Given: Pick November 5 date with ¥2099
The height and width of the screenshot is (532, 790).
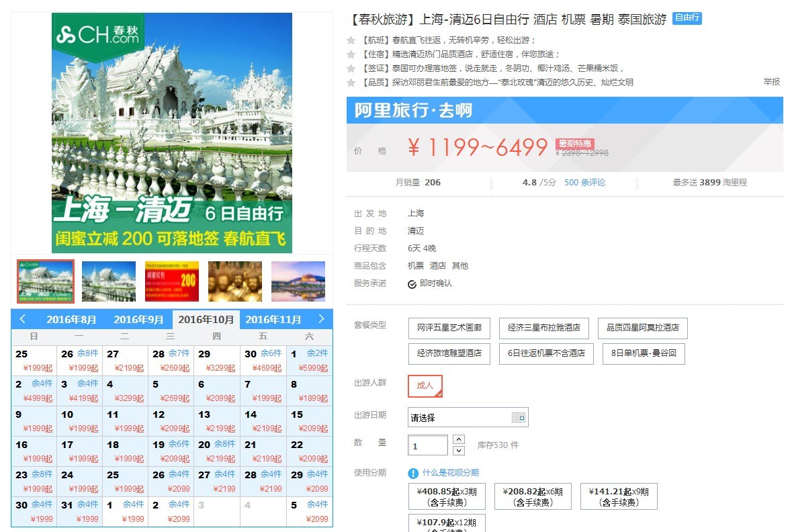Looking at the screenshot, I should point(309,512).
